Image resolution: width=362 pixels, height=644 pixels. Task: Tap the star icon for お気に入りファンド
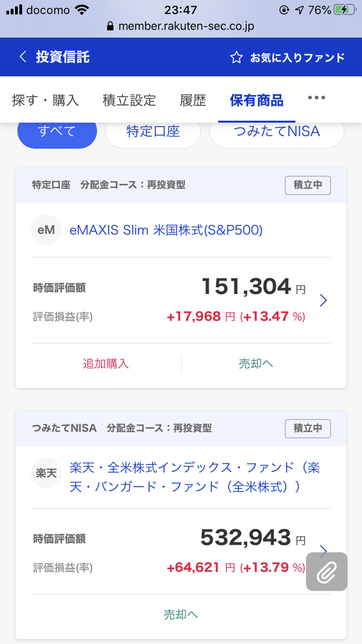click(x=236, y=57)
